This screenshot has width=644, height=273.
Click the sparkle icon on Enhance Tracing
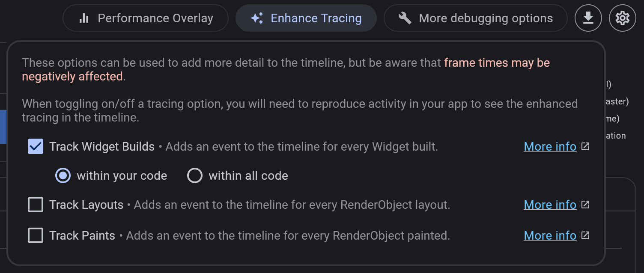pos(257,18)
